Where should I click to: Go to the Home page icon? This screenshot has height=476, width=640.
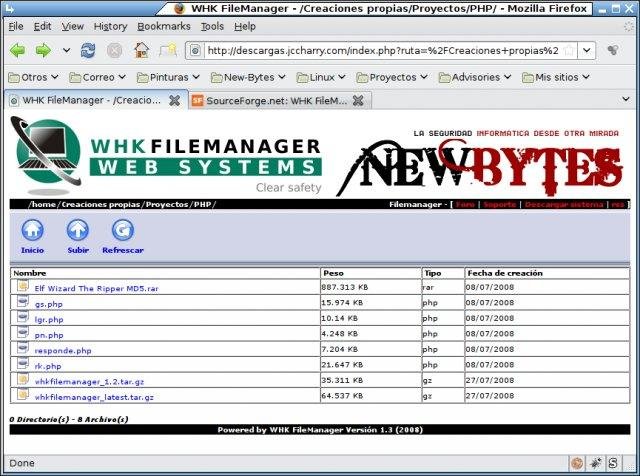tap(141, 51)
